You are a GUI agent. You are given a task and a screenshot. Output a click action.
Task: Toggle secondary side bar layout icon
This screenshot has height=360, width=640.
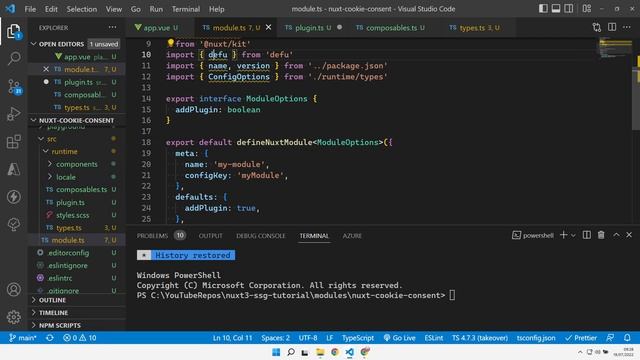[x=569, y=9]
